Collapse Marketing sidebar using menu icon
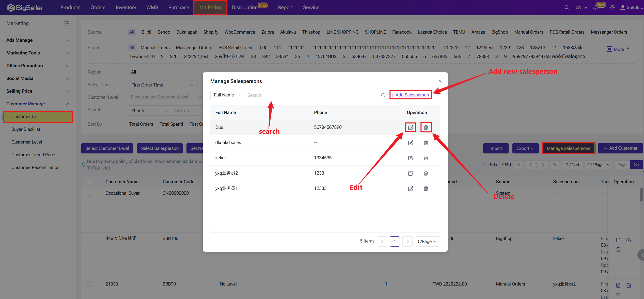This screenshot has width=644, height=299. (x=67, y=23)
